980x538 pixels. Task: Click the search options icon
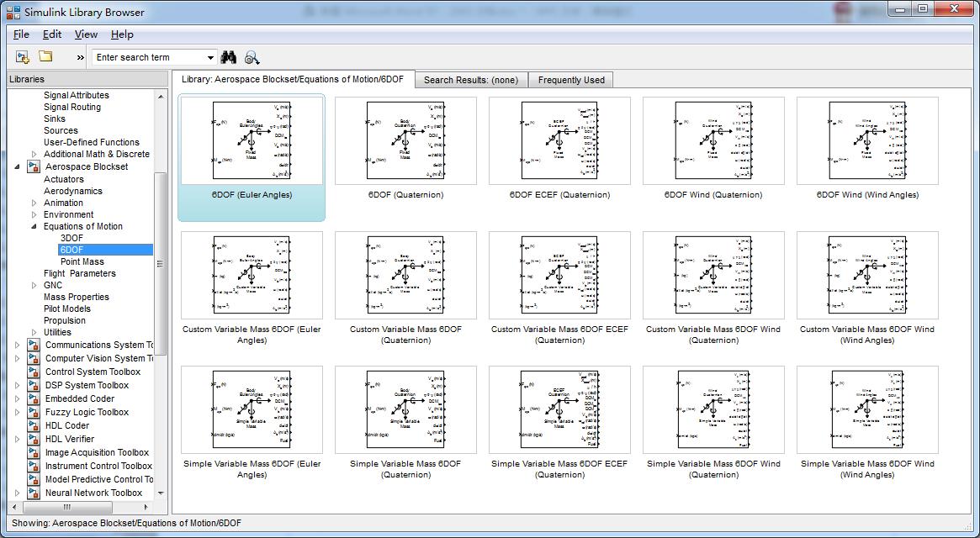[x=252, y=57]
